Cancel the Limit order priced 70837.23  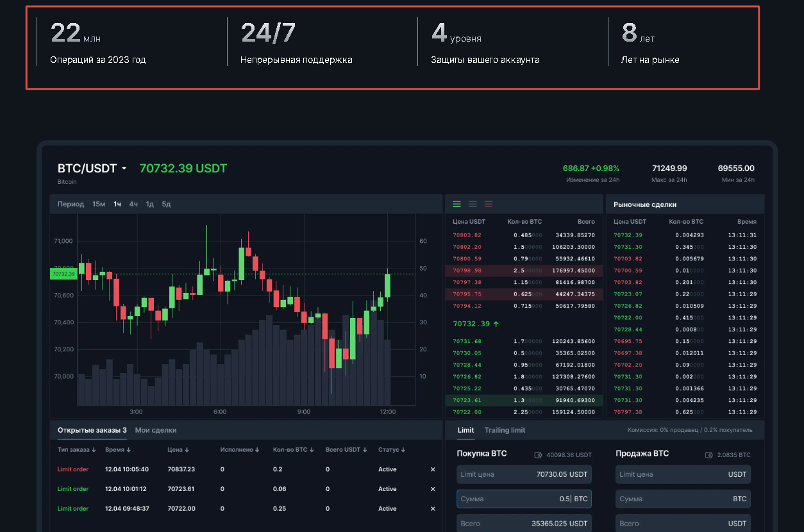[x=432, y=470]
